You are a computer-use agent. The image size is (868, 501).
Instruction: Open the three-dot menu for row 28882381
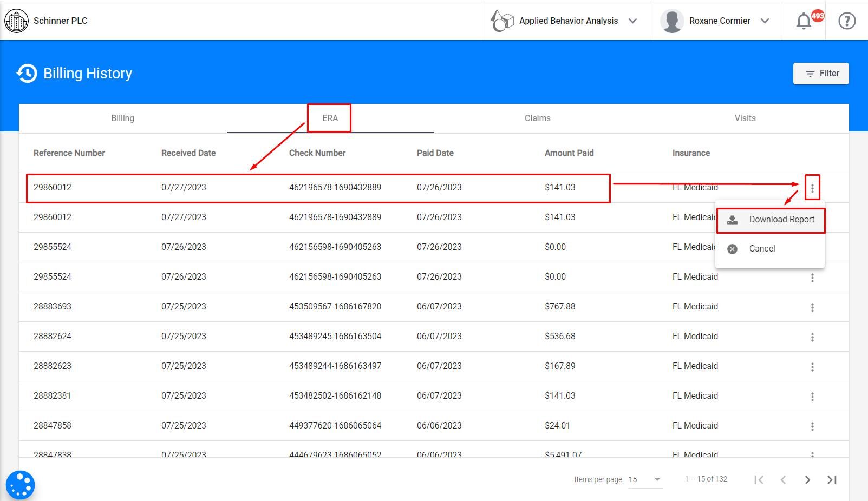tap(812, 396)
